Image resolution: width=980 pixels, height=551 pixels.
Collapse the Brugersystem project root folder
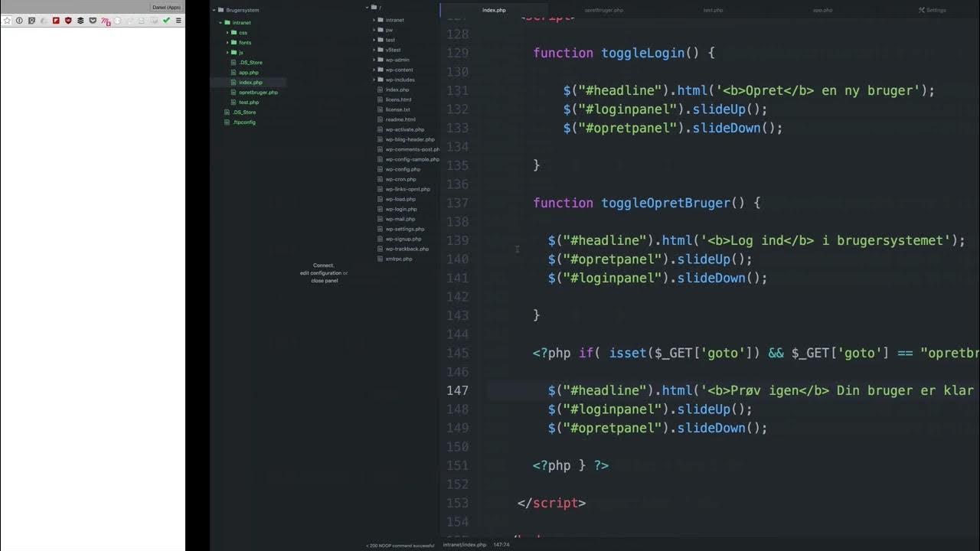coord(220,11)
